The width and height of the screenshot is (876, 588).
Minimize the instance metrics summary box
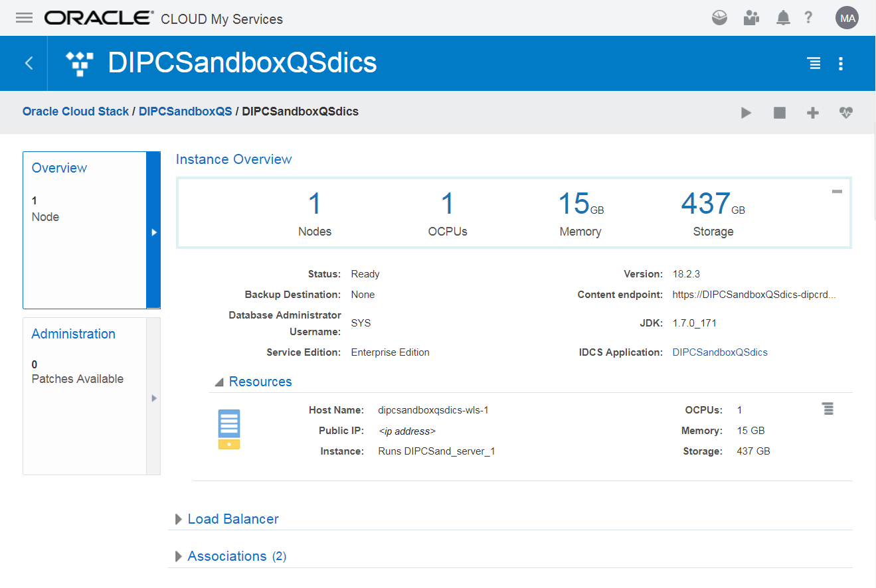(837, 190)
